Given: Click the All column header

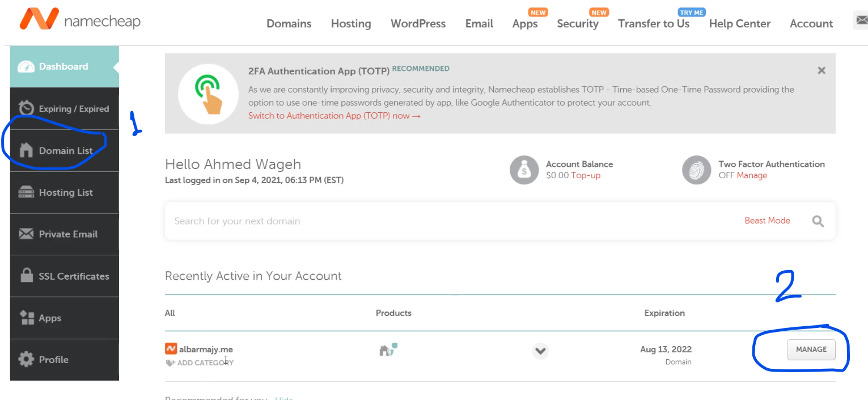Looking at the screenshot, I should [x=170, y=313].
